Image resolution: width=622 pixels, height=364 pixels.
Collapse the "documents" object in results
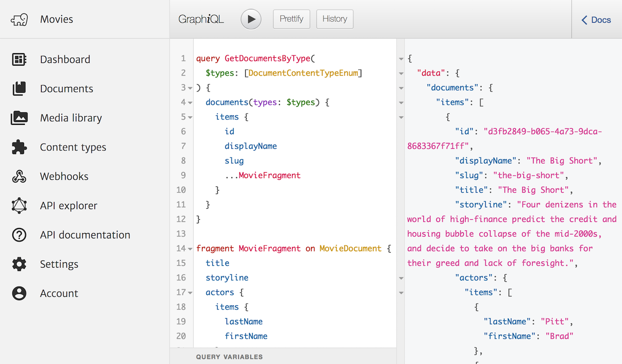click(401, 88)
